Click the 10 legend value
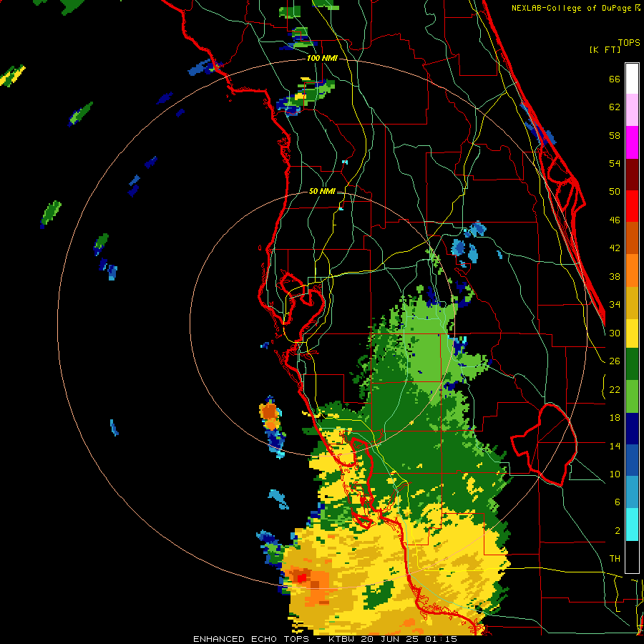The height and width of the screenshot is (644, 644). [615, 474]
